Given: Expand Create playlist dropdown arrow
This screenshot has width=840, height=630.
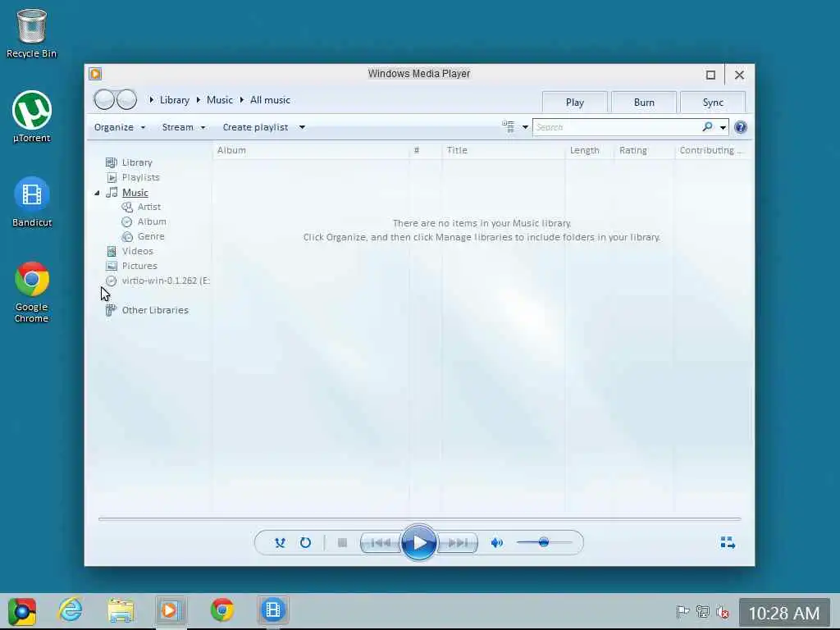Looking at the screenshot, I should [302, 127].
